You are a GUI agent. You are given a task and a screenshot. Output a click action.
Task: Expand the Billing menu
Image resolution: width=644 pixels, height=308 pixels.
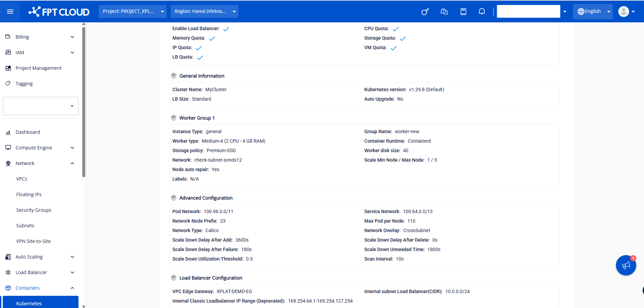(40, 37)
